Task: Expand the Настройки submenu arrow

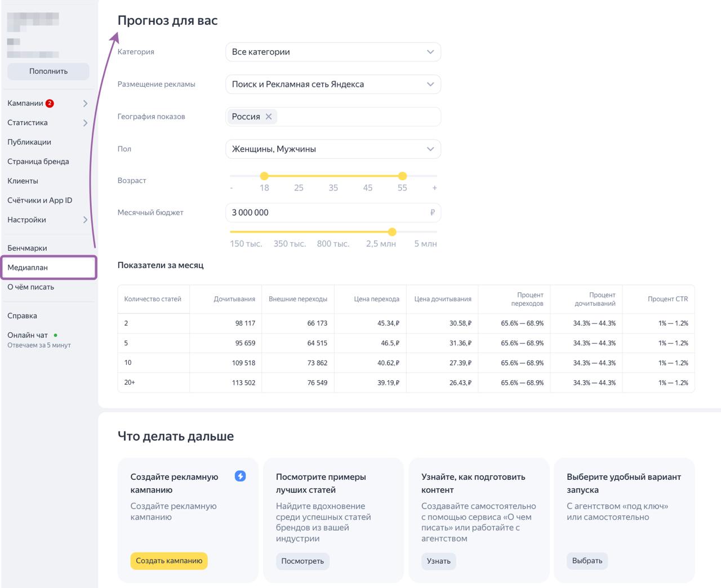Action: pyautogui.click(x=85, y=220)
